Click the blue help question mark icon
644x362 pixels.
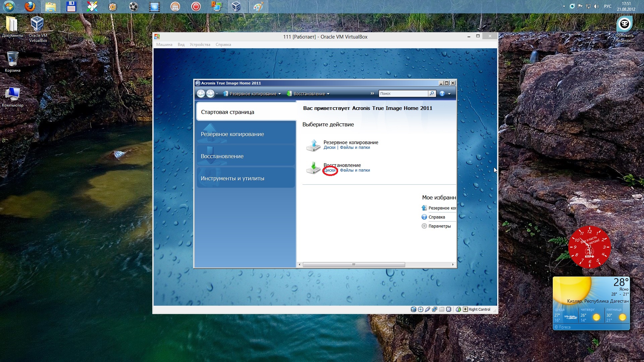coord(442,94)
